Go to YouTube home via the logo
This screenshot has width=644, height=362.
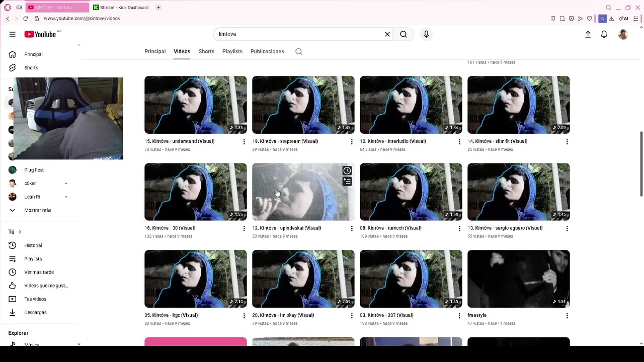40,34
